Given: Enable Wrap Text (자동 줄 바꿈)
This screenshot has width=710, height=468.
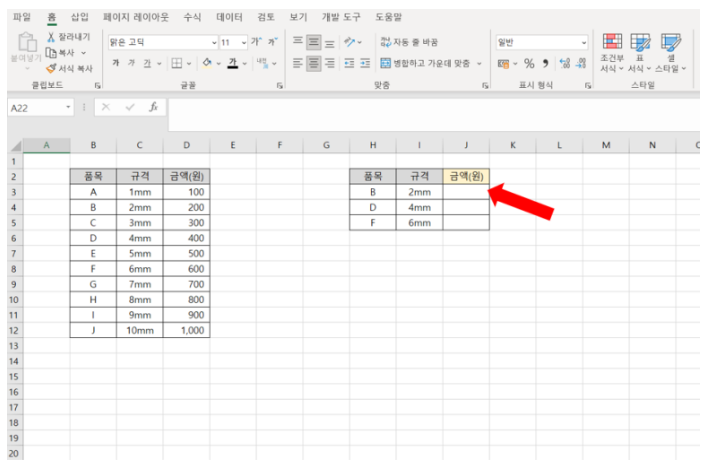Looking at the screenshot, I should coord(409,42).
